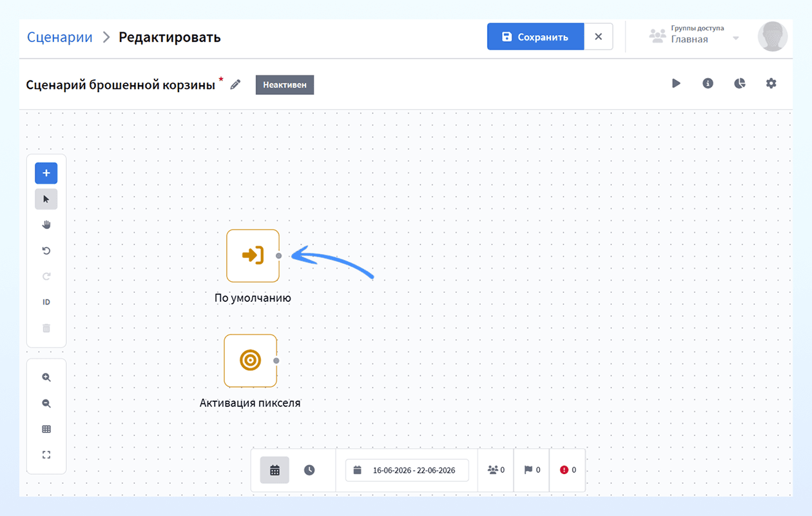Open the date range 16-06-2026 field
The image size is (812, 516).
(407, 470)
